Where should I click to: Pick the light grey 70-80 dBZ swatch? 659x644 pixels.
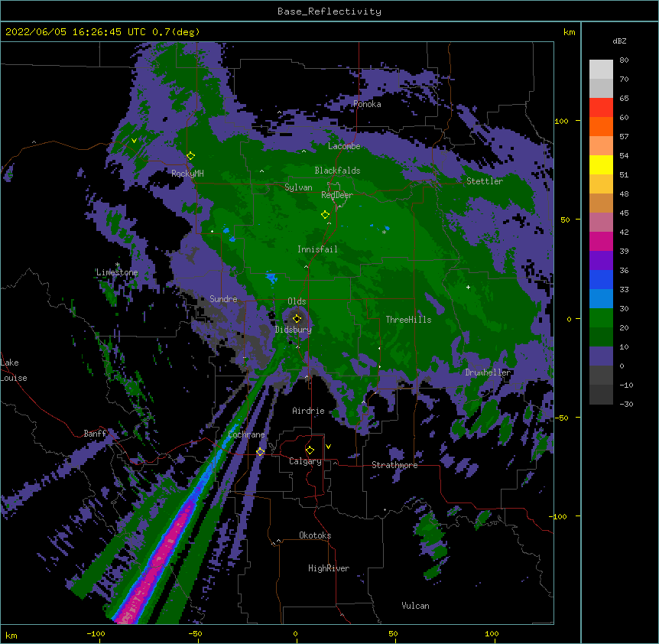pos(601,70)
